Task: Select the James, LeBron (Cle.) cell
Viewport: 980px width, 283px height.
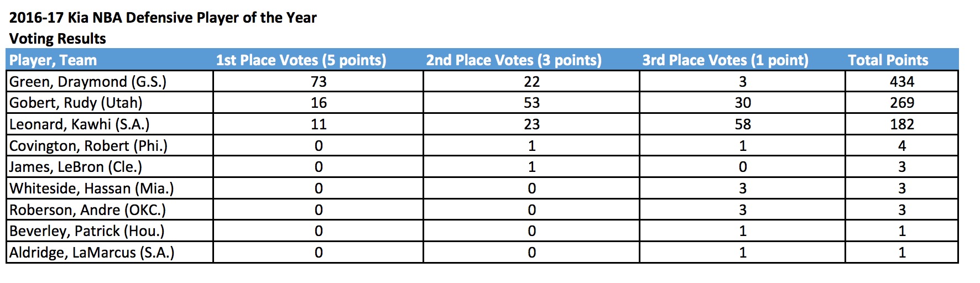Action: (x=76, y=167)
